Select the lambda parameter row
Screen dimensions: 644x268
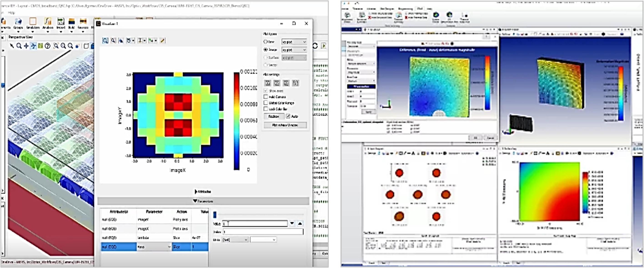pyautogui.click(x=155, y=238)
